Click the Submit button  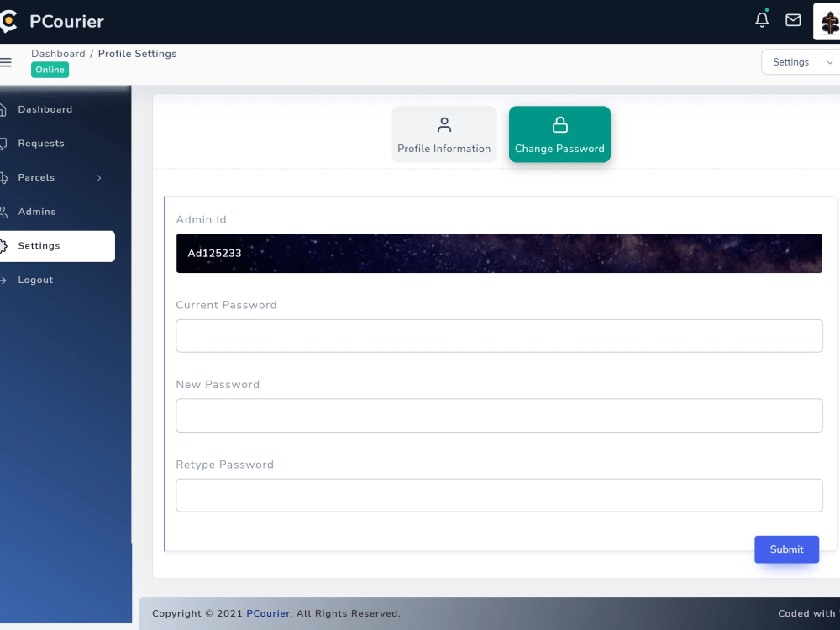tap(786, 549)
